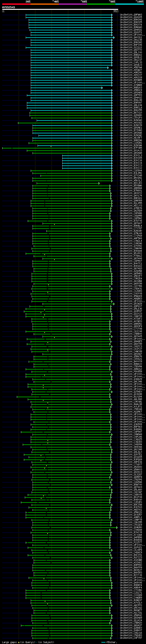The image size is (146, 644).
Task: Open hit UniRef100_Q49XV6
Action: 131,583
